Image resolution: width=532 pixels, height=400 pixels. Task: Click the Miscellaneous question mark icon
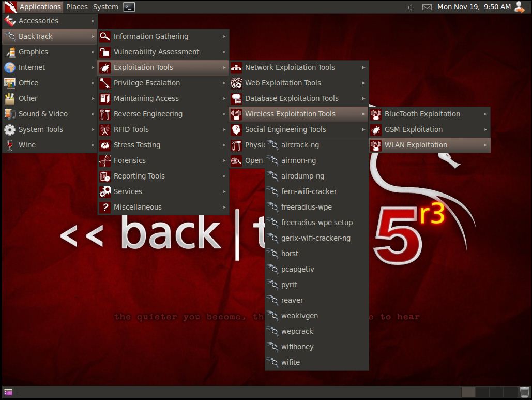click(105, 207)
